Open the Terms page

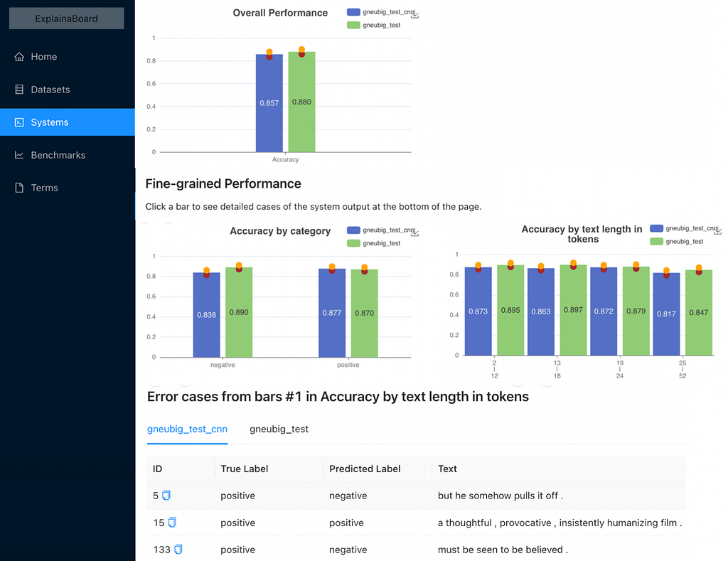pos(68,188)
